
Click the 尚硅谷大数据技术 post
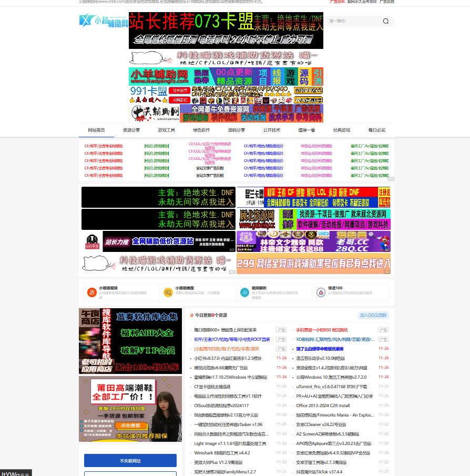tap(231, 434)
